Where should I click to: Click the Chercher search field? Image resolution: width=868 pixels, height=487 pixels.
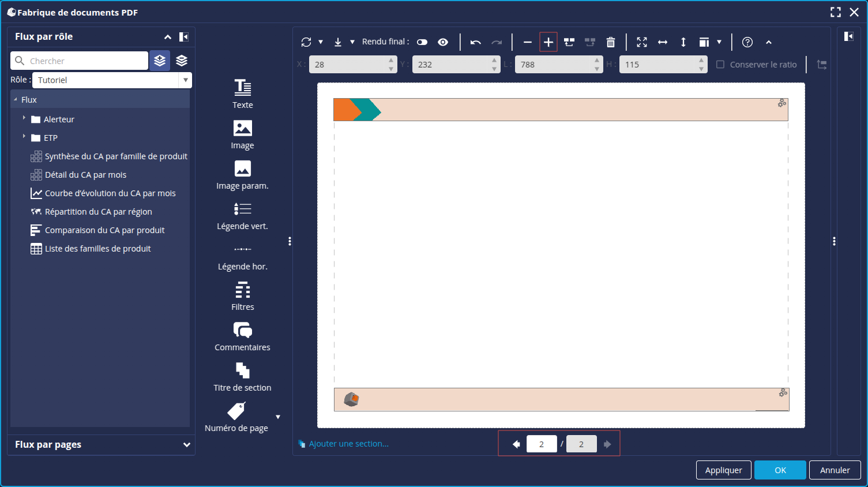click(x=87, y=61)
